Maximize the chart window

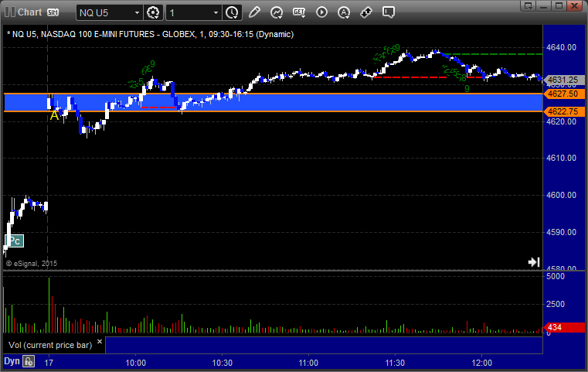pos(559,5)
